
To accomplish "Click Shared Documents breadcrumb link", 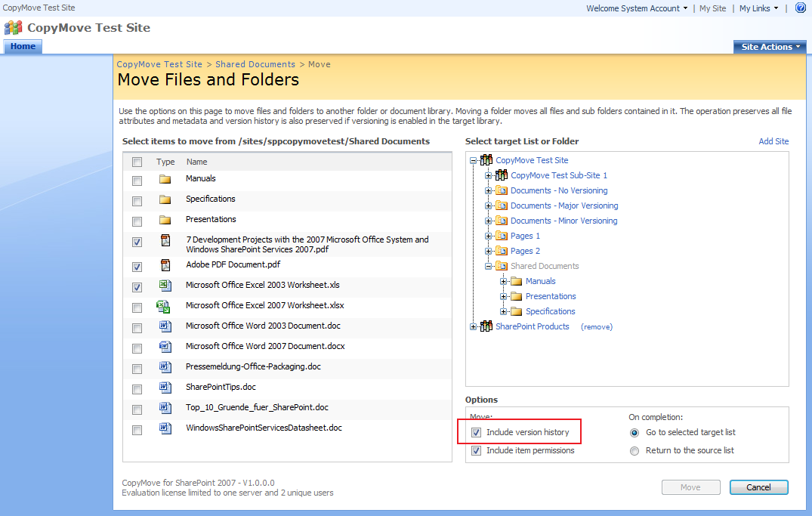I will [255, 64].
